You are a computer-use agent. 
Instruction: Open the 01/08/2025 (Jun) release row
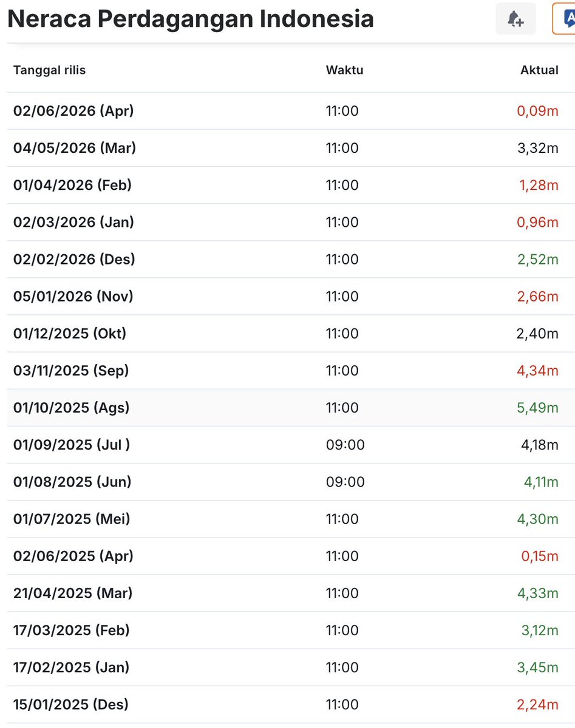coord(291,482)
